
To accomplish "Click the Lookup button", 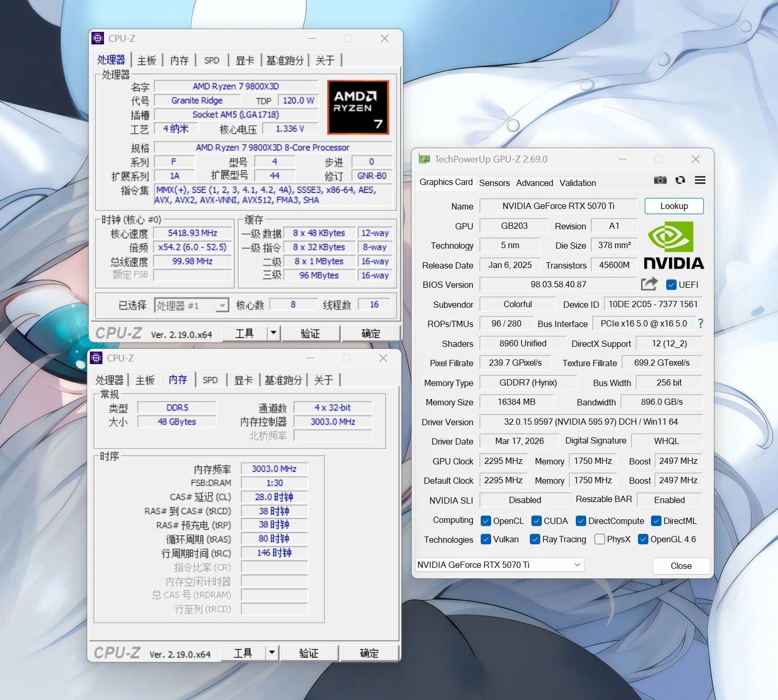I will 674,206.
